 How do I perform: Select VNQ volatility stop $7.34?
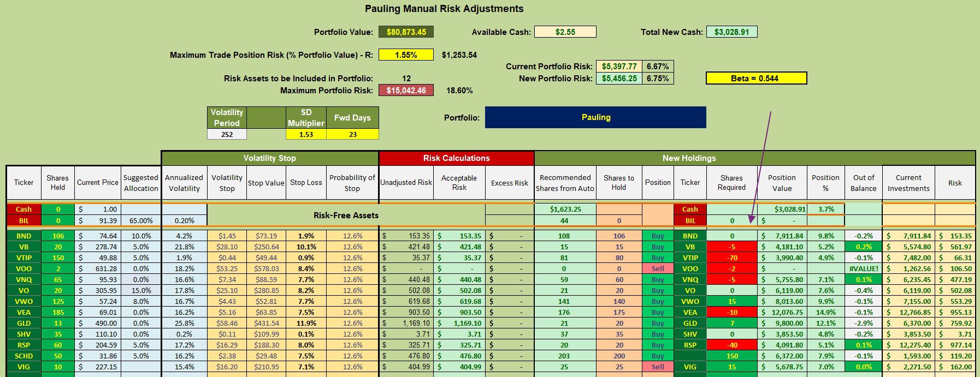(x=227, y=280)
